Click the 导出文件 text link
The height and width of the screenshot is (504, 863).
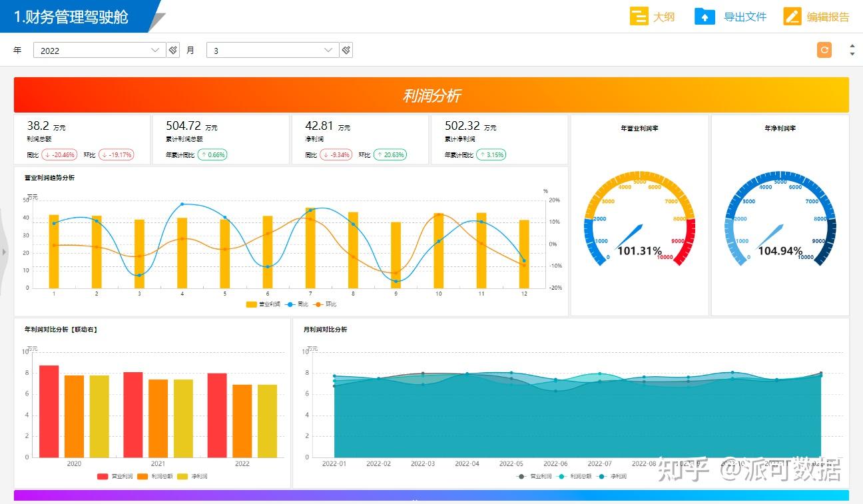click(745, 17)
